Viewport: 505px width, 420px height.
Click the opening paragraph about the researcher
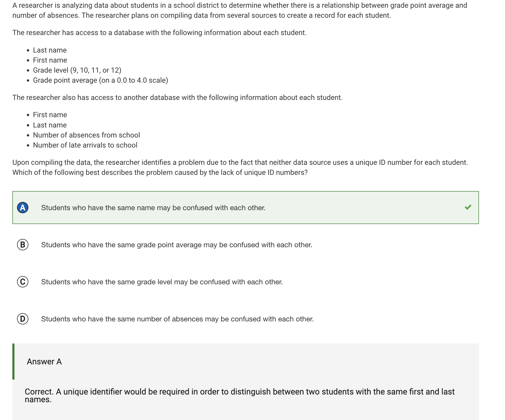tap(240, 10)
